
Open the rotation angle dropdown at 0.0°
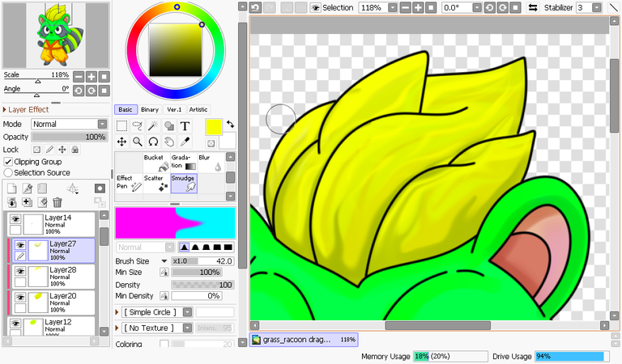point(477,7)
